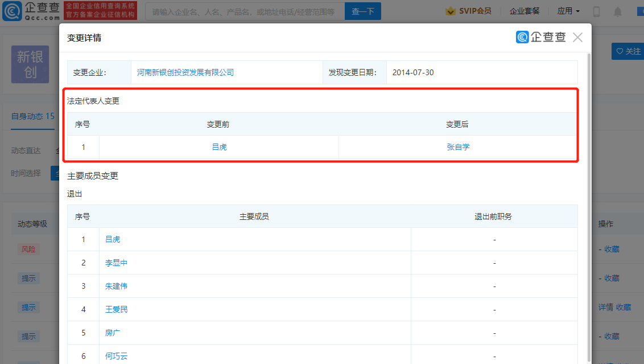Close the 变更详情 dialog

coord(577,38)
